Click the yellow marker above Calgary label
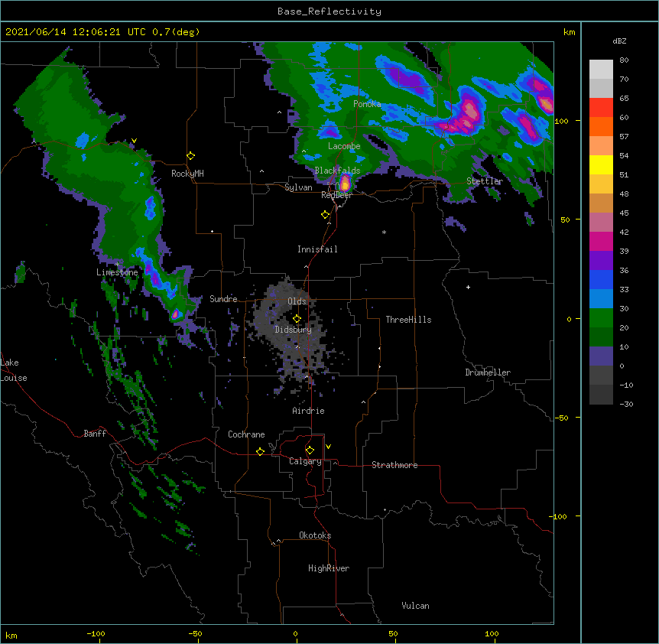The width and height of the screenshot is (659, 644). 310,450
